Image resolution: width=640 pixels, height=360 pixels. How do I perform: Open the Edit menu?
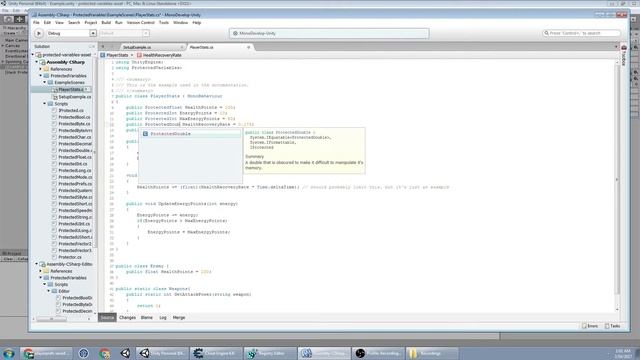tap(47, 22)
